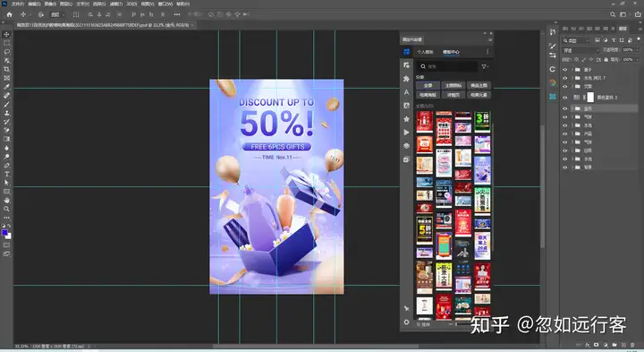Open the layer blend mode dropdown

coord(580,50)
